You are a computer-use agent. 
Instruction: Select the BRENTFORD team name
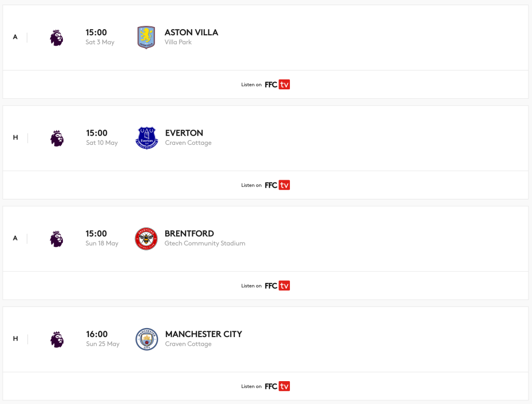(189, 233)
